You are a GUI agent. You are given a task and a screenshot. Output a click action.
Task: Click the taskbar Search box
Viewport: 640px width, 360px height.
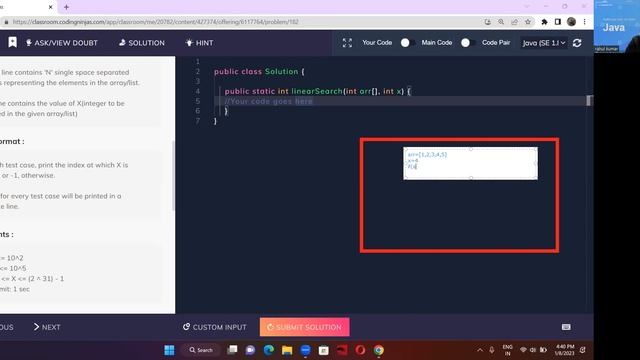(201, 350)
